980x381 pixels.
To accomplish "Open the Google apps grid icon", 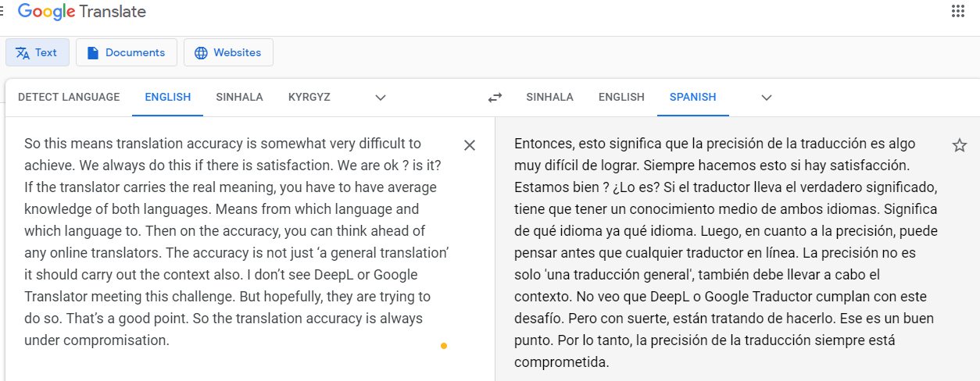I will tap(957, 11).
